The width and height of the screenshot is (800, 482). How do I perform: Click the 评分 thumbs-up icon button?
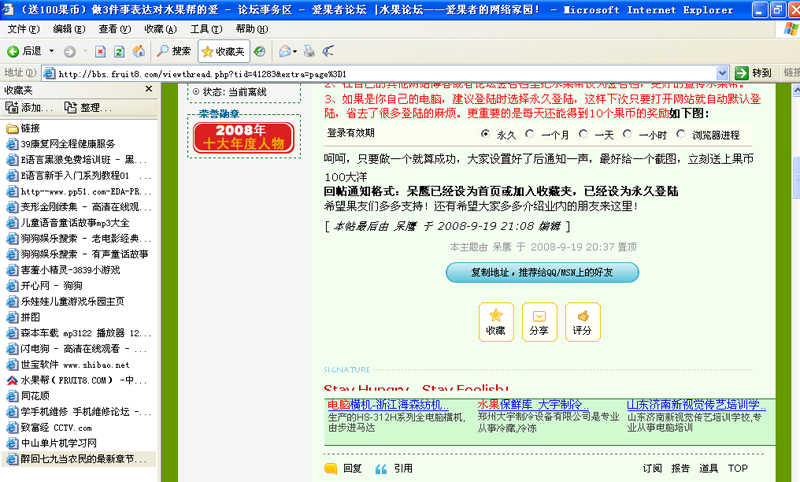pyautogui.click(x=583, y=322)
